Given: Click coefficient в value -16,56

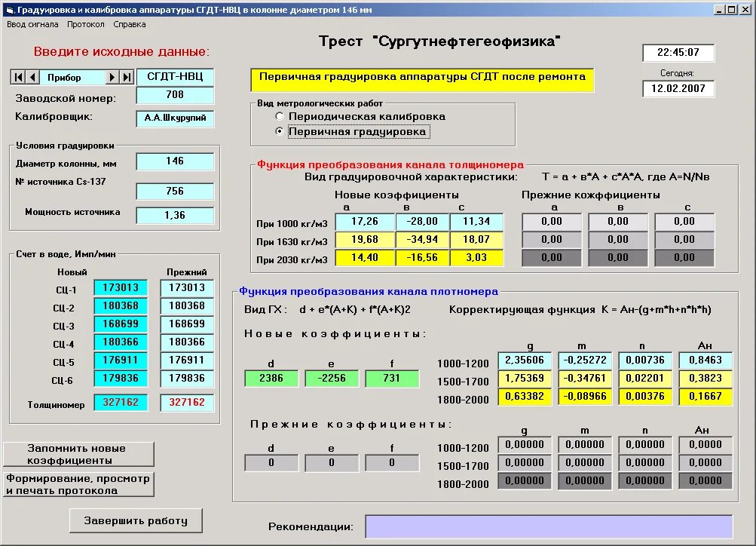Looking at the screenshot, I should [422, 258].
